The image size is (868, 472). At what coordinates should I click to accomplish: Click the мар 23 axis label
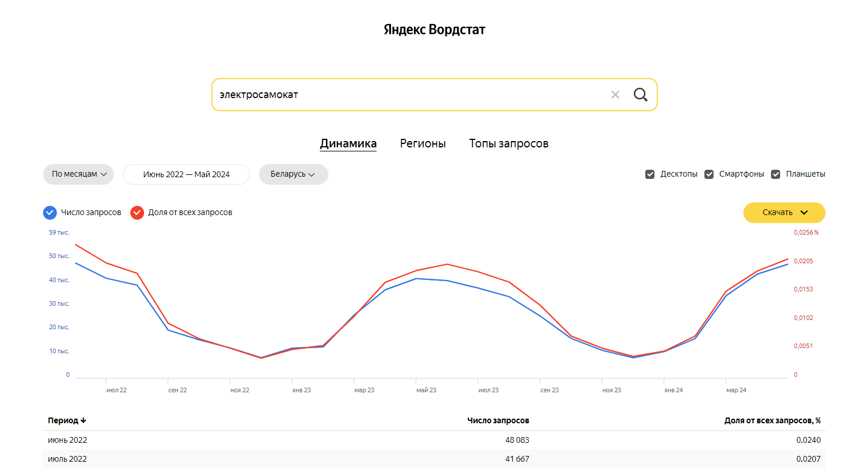365,390
